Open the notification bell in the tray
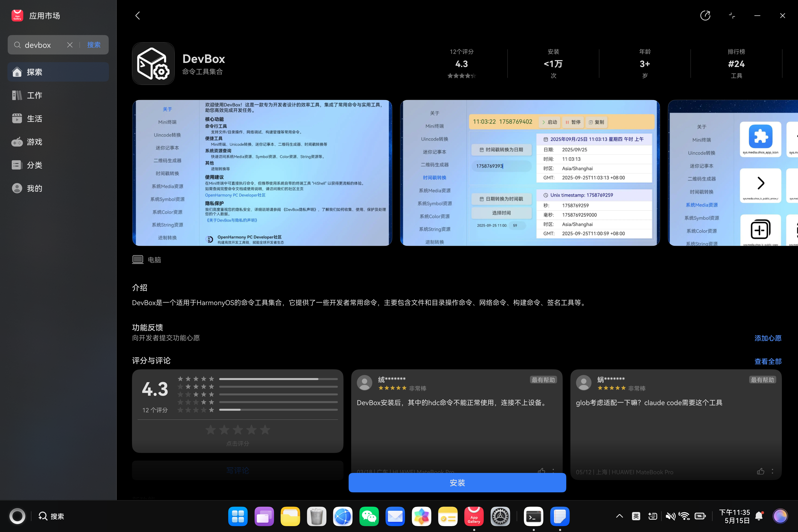 click(x=759, y=516)
